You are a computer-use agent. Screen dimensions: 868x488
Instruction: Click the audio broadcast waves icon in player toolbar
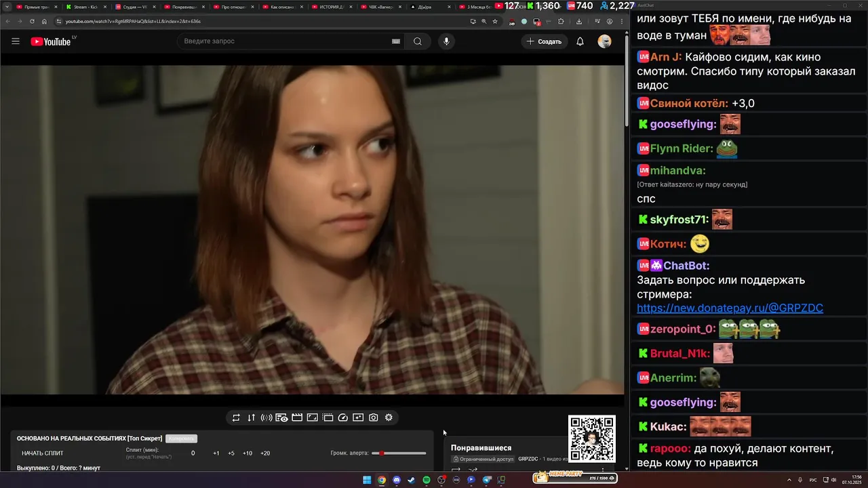[267, 418]
